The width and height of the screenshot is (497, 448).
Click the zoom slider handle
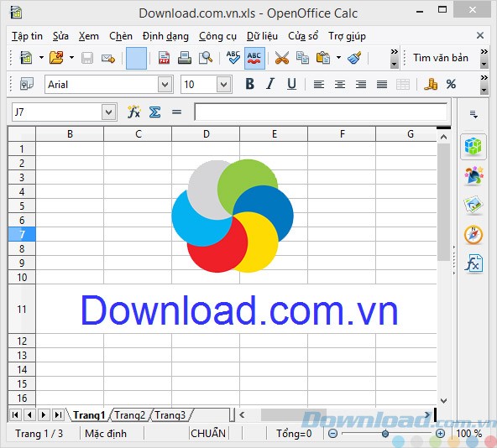pyautogui.click(x=385, y=434)
